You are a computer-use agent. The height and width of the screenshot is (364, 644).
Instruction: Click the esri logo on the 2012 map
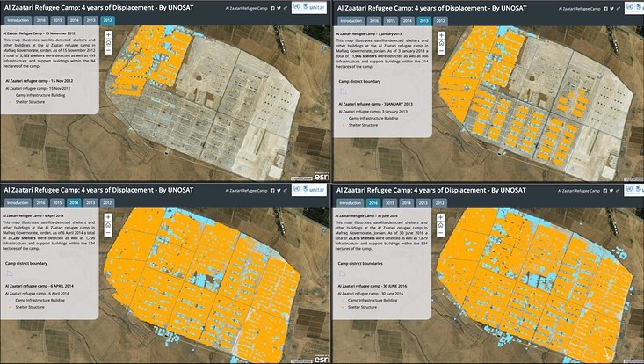click(x=322, y=177)
